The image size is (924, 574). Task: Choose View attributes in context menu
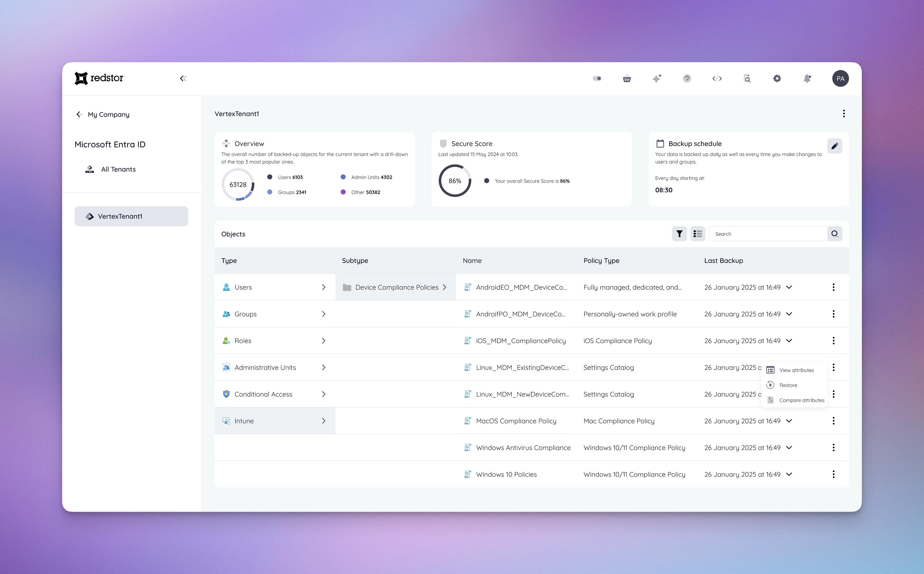pyautogui.click(x=794, y=370)
